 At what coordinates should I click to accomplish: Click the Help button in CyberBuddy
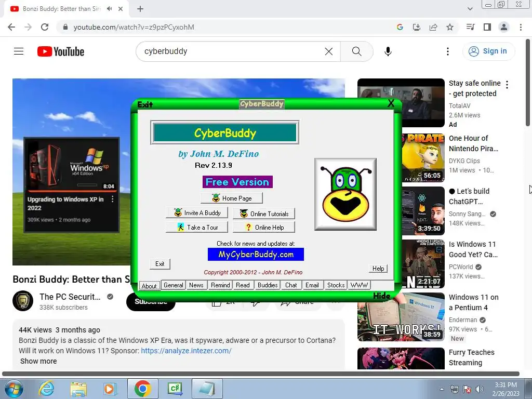coord(378,269)
